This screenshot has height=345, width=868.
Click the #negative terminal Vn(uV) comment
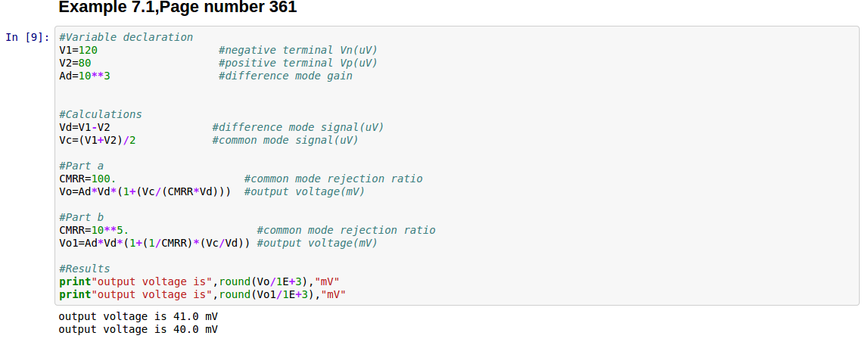pyautogui.click(x=297, y=50)
